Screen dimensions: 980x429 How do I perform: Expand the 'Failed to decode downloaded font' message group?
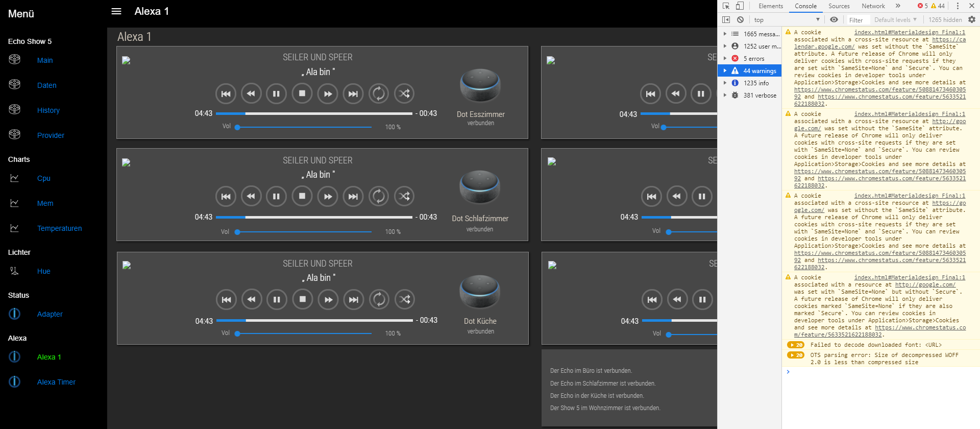coord(795,345)
